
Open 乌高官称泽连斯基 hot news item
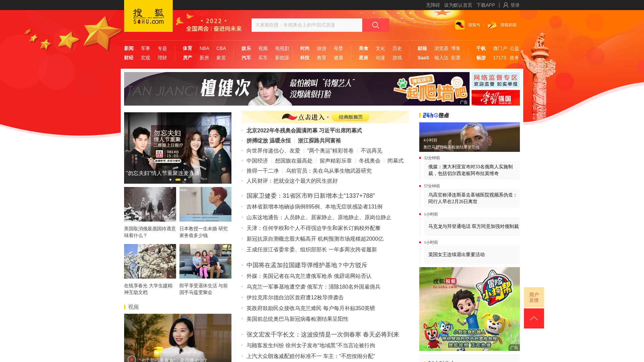pos(473,198)
